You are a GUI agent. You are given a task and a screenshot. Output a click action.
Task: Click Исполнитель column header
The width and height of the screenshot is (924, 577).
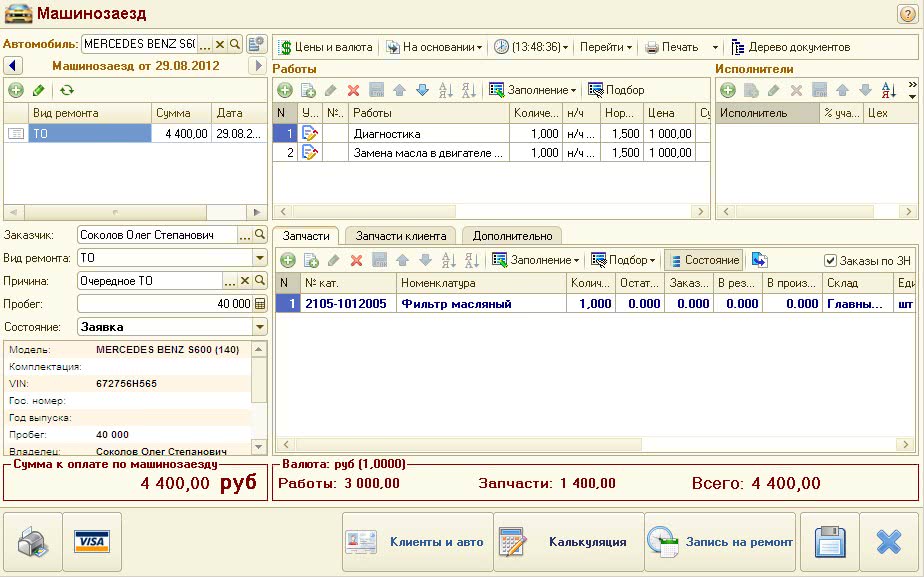(767, 113)
